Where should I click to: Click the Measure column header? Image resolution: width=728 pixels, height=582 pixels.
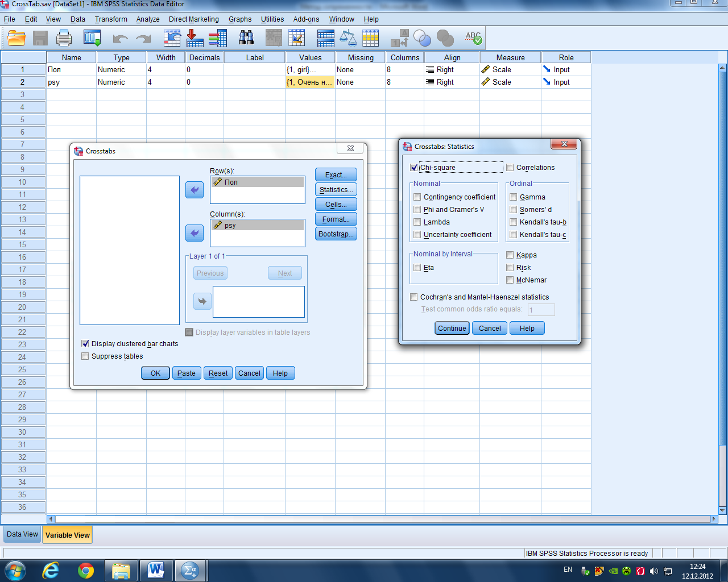click(510, 57)
